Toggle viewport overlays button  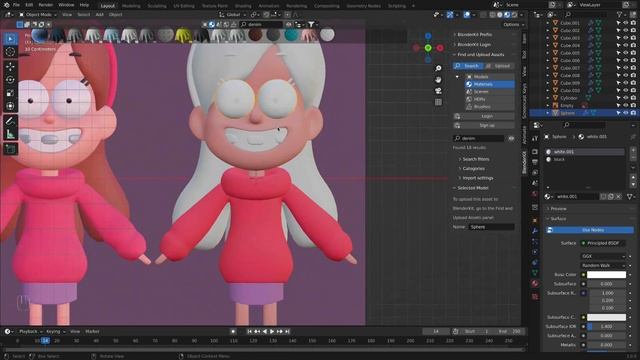point(467,15)
